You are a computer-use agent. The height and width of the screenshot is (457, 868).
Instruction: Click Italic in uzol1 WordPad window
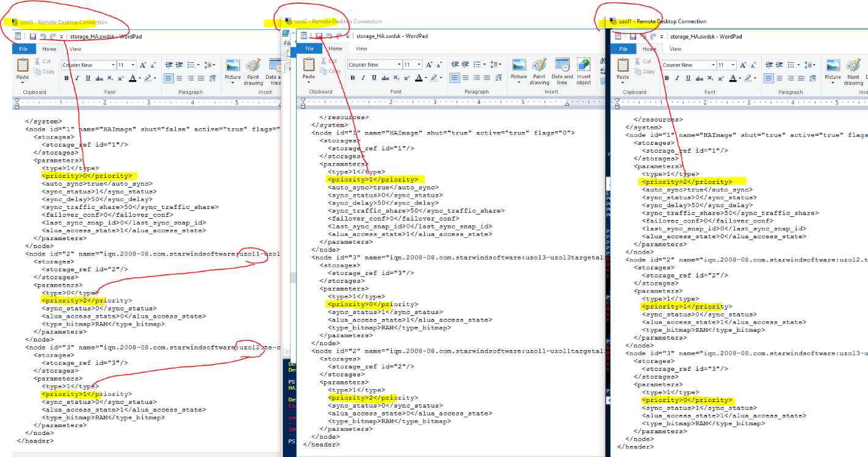[677, 78]
